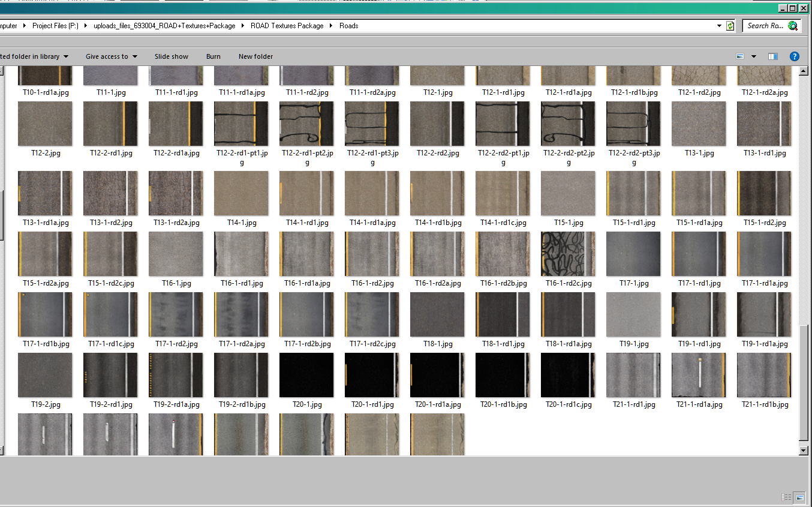Click the vertical scrollbar down arrow
The width and height of the screenshot is (812, 507).
(x=804, y=451)
